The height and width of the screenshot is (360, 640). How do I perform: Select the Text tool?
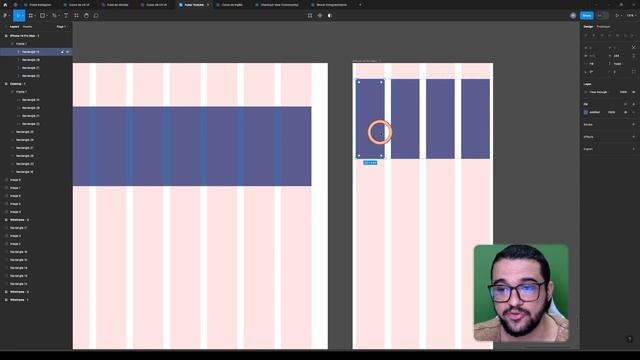[x=66, y=16]
